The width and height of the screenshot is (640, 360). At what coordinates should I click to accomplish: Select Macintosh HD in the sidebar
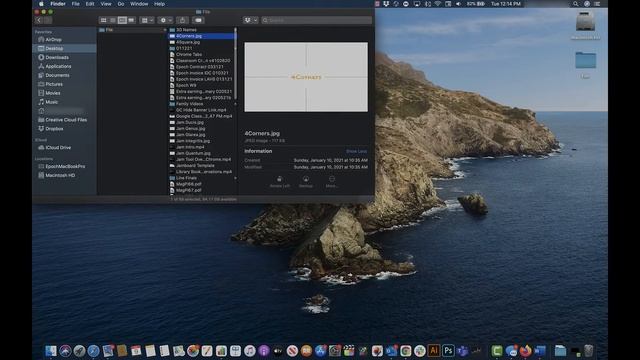click(60, 176)
